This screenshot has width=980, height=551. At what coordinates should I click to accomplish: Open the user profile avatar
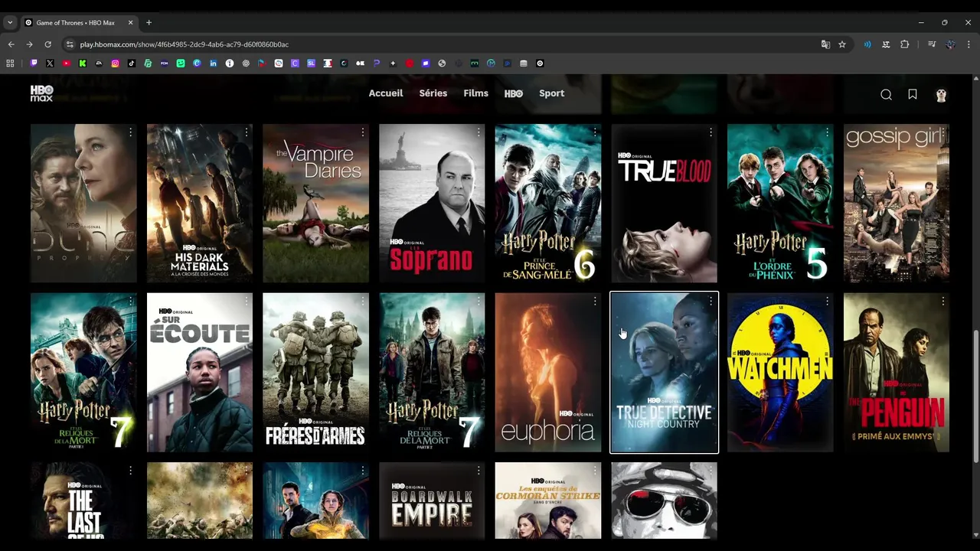coord(941,94)
